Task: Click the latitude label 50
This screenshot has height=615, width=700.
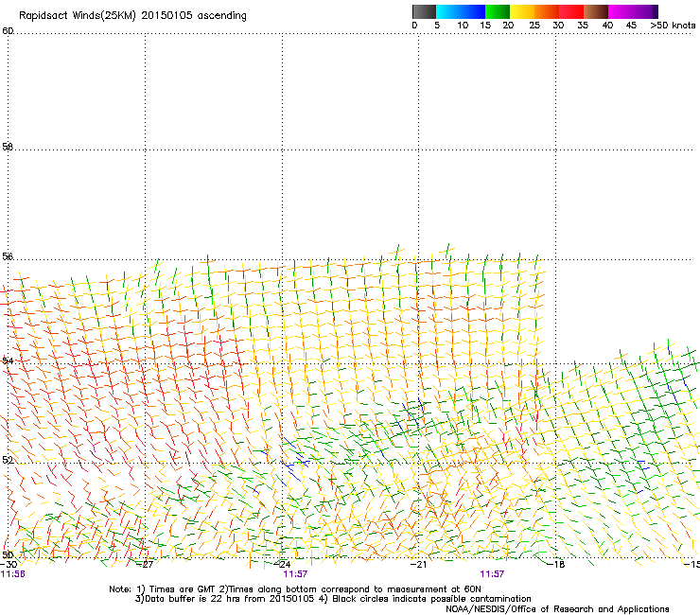Action: 8,554
